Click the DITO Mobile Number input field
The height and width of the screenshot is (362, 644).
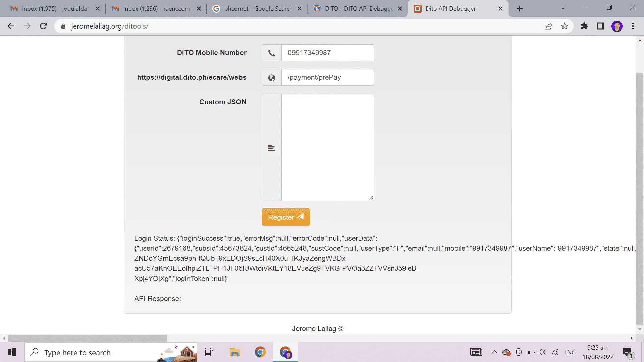click(327, 53)
